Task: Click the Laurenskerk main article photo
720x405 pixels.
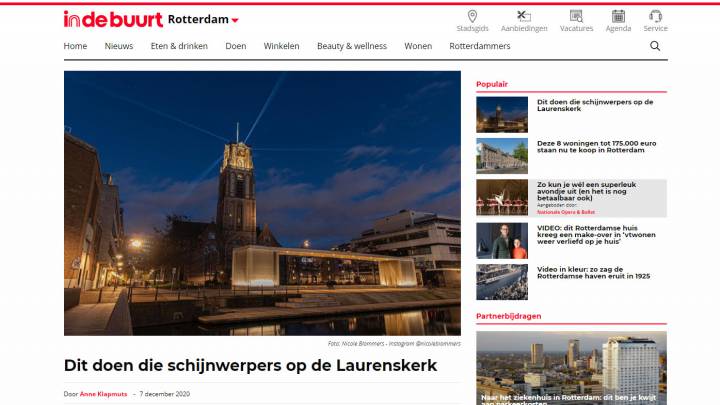Action: tap(262, 202)
